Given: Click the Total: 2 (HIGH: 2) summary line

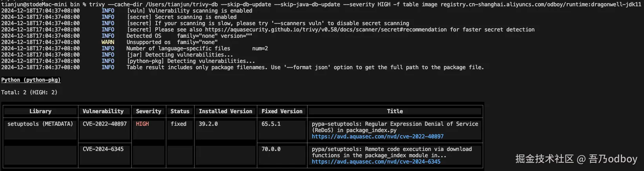Looking at the screenshot, I should [x=29, y=92].
